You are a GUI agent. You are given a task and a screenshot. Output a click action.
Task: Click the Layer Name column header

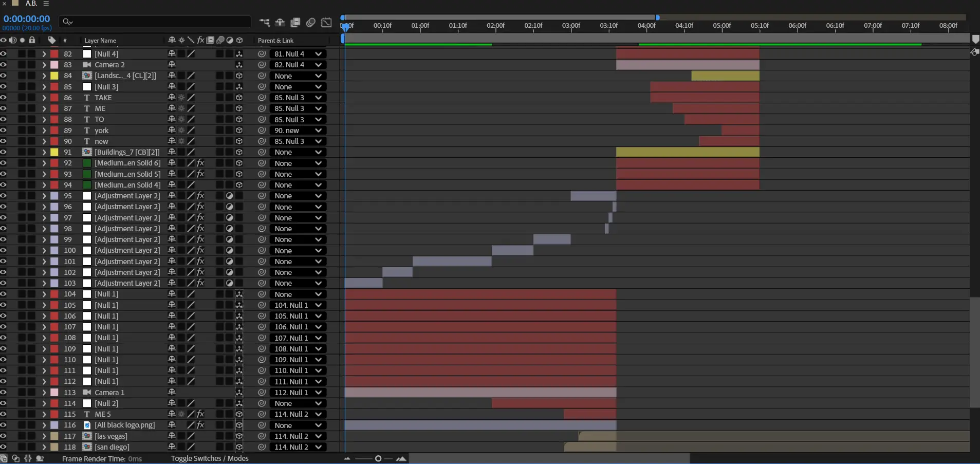(100, 41)
